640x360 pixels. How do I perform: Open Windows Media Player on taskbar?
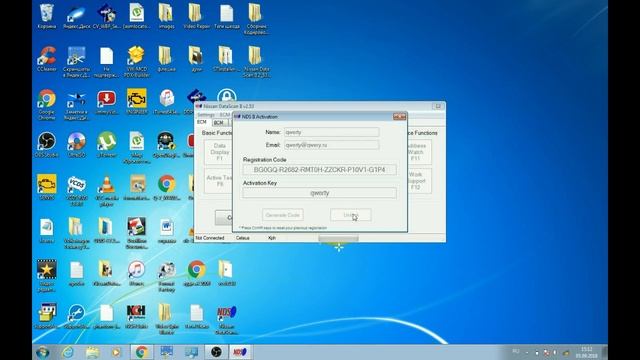pyautogui.click(x=116, y=352)
